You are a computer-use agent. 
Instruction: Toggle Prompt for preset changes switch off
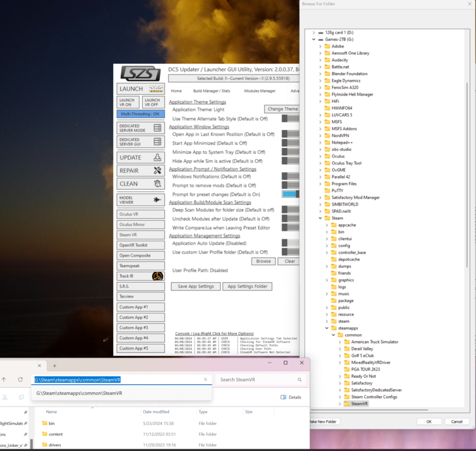point(291,194)
